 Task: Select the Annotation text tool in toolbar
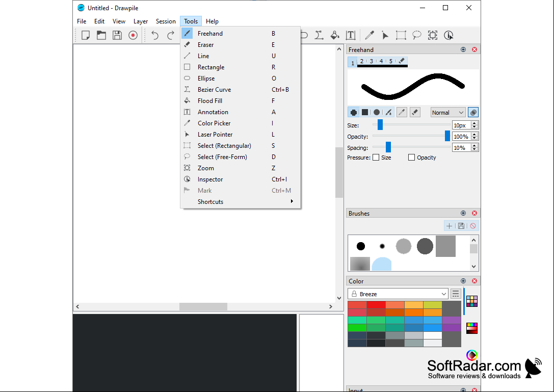tap(351, 35)
